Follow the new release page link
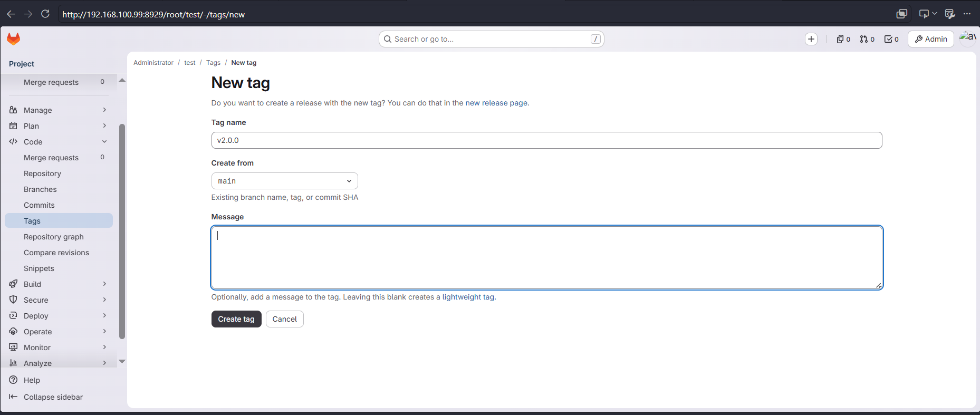 click(496, 103)
